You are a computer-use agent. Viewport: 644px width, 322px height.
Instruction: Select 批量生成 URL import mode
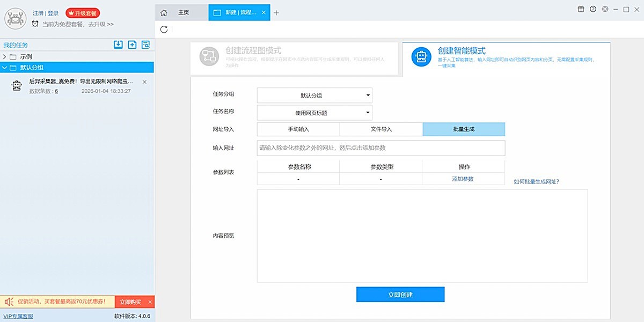coord(464,129)
